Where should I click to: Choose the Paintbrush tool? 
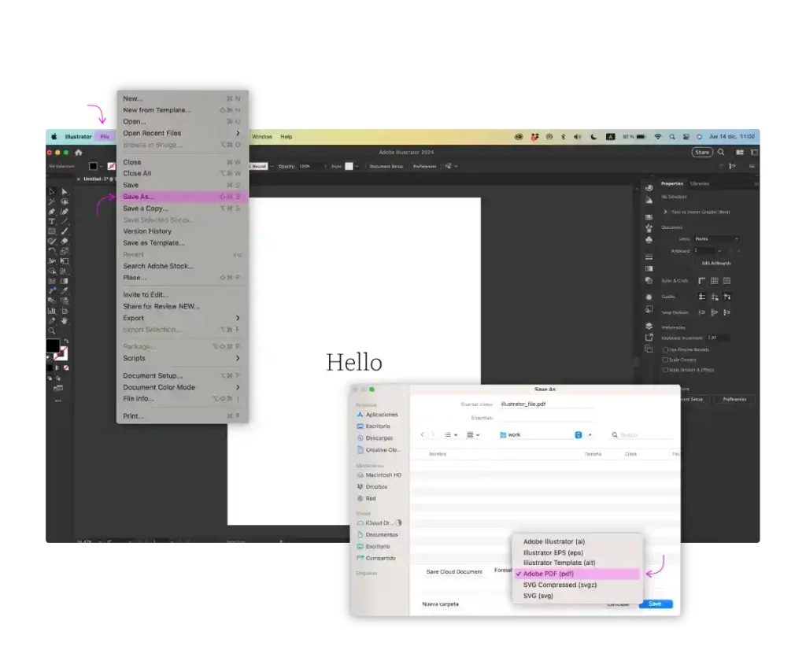65,231
